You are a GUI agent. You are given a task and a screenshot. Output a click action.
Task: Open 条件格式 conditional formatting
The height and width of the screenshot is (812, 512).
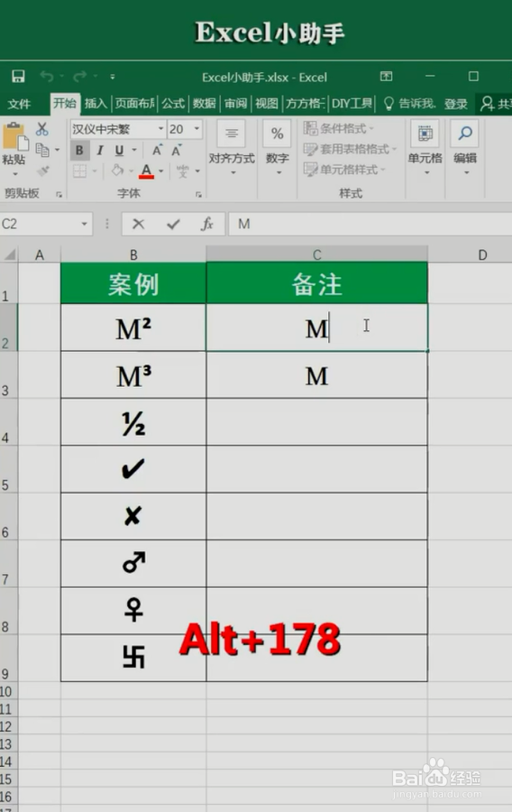tap(339, 128)
